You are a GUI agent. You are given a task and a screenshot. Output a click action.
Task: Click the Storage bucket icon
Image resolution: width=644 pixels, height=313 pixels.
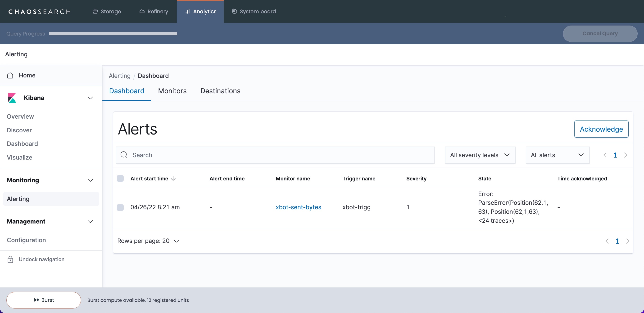(x=95, y=12)
